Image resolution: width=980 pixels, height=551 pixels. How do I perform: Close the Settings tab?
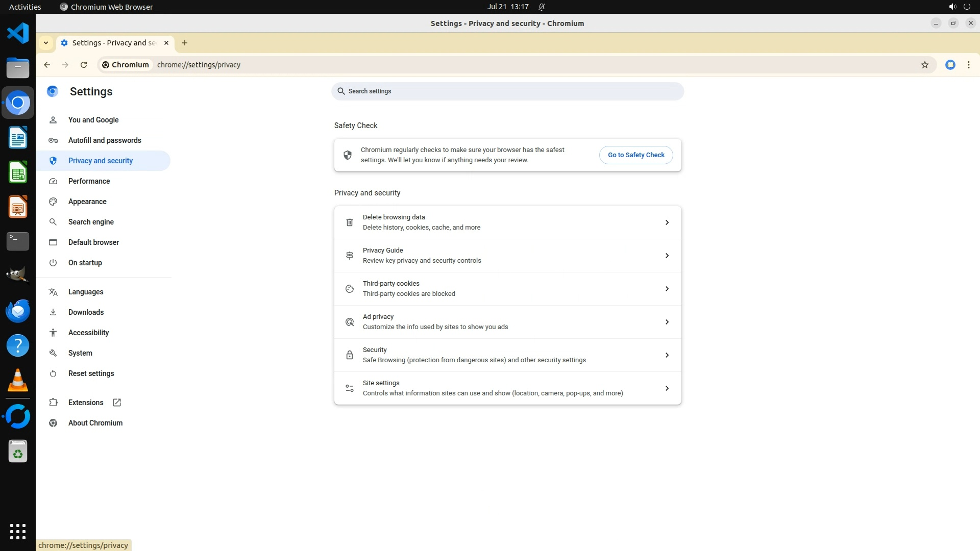166,43
